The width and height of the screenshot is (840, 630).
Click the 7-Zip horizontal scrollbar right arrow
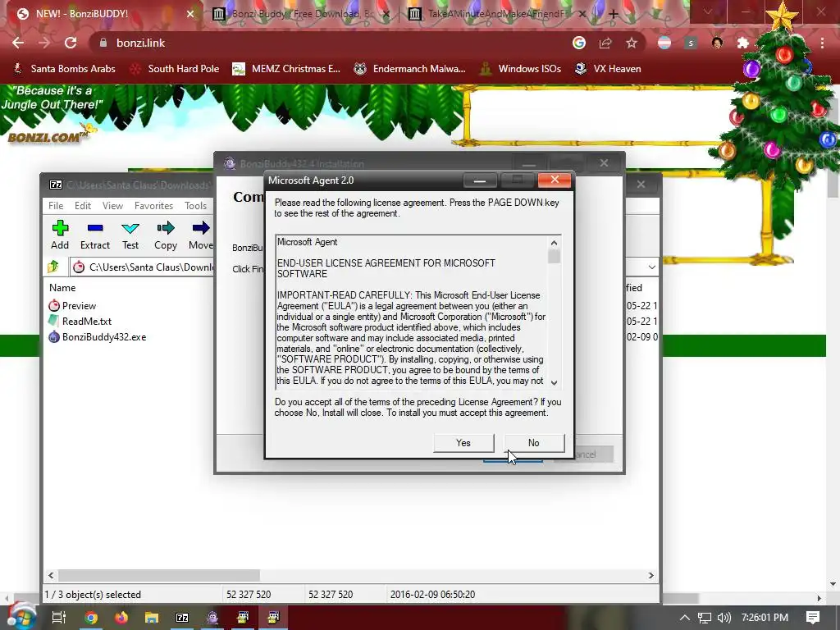pyautogui.click(x=651, y=575)
